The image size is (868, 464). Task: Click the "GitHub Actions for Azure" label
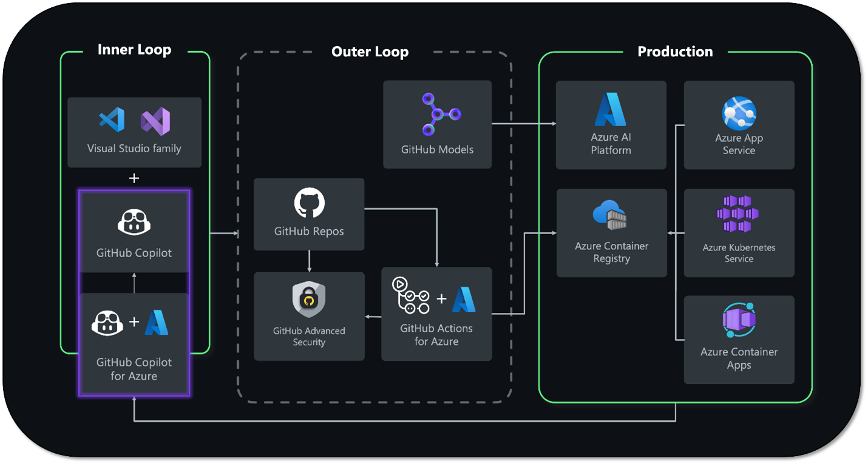[x=436, y=335]
